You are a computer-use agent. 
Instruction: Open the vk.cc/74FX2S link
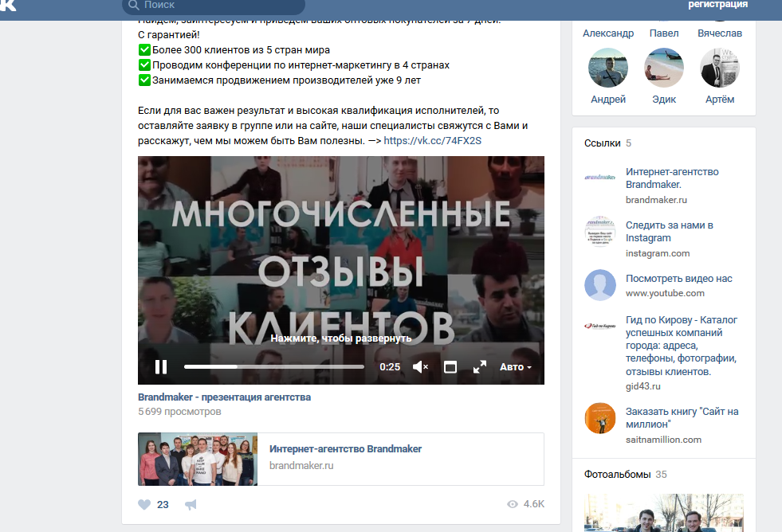tap(432, 140)
